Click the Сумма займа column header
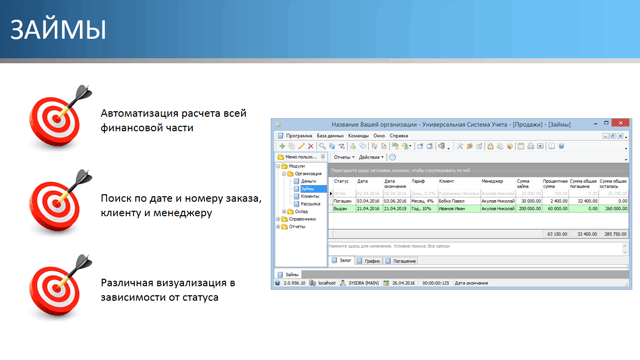Image resolution: width=640 pixels, height=360 pixels. click(529, 183)
